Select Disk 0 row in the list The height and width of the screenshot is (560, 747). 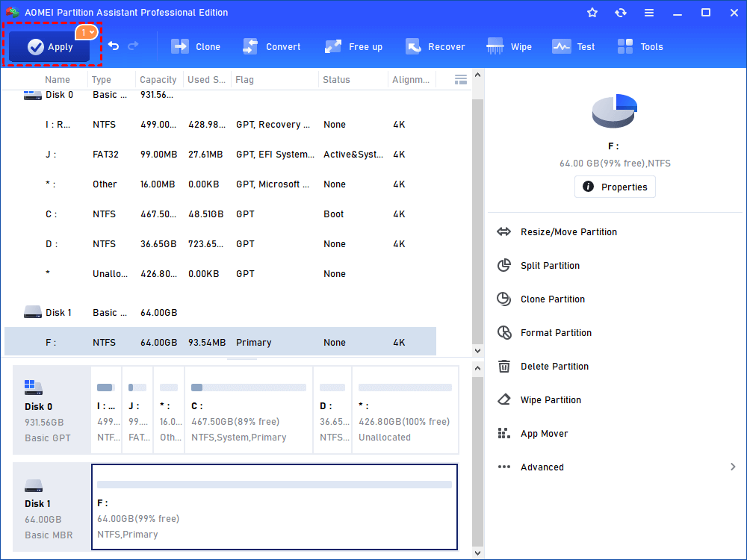220,95
